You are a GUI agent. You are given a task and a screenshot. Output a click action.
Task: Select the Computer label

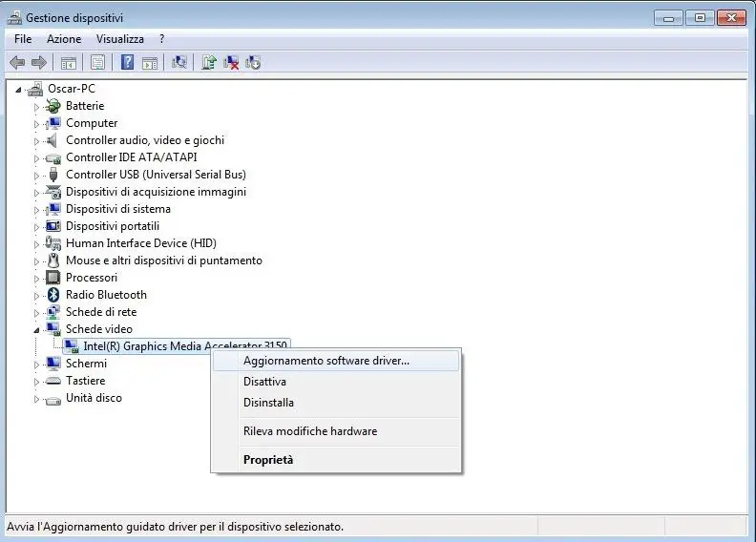tap(92, 123)
